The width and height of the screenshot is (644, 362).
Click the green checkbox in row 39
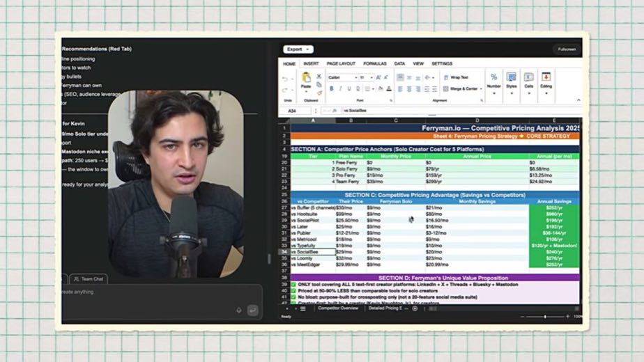pyautogui.click(x=293, y=284)
